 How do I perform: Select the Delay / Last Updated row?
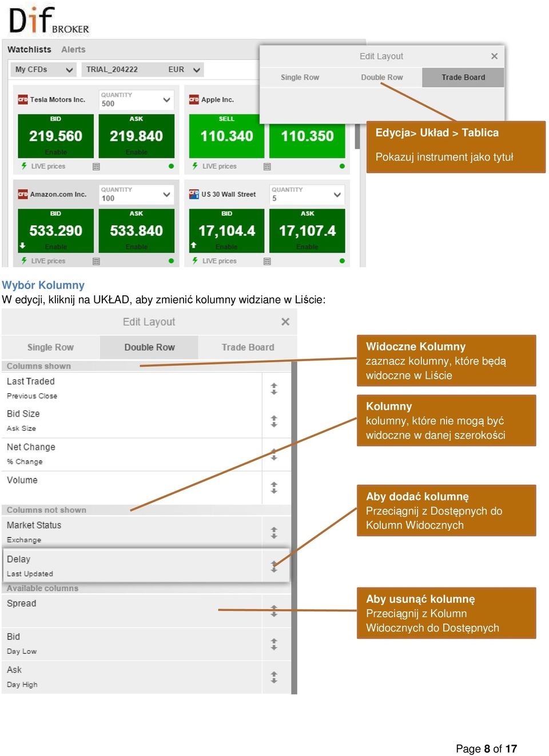[x=146, y=566]
